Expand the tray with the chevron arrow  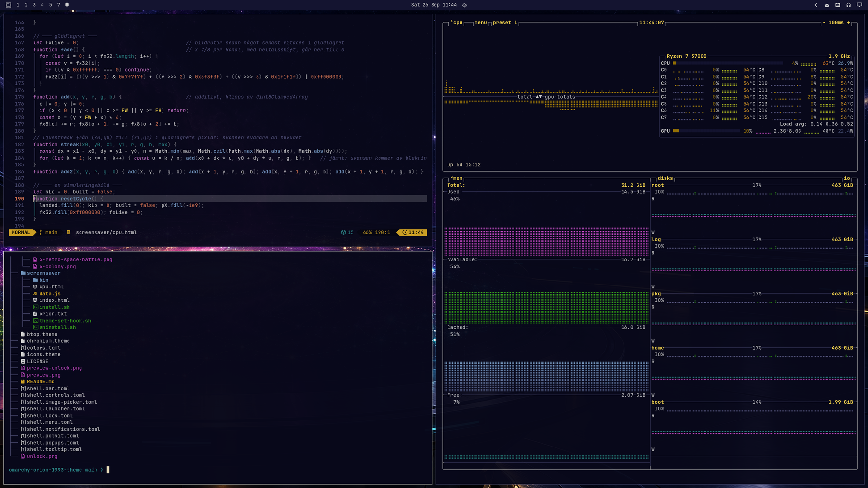[816, 5]
